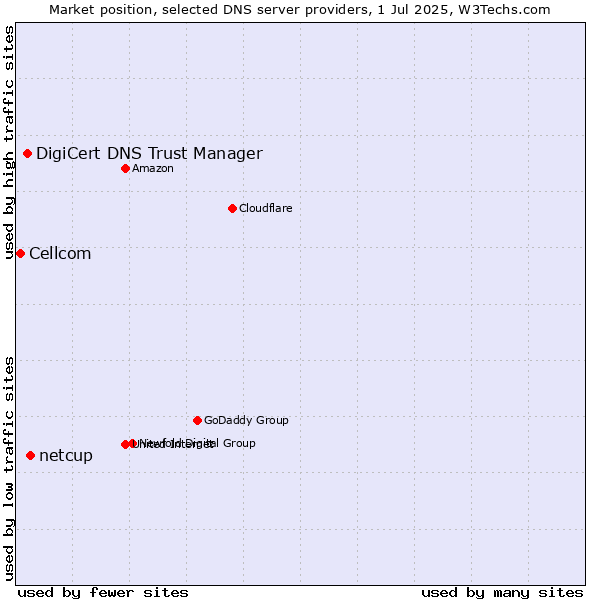Viewport: 600px width, 600px height.
Task: Click the Amazon red data point
Action: point(126,168)
